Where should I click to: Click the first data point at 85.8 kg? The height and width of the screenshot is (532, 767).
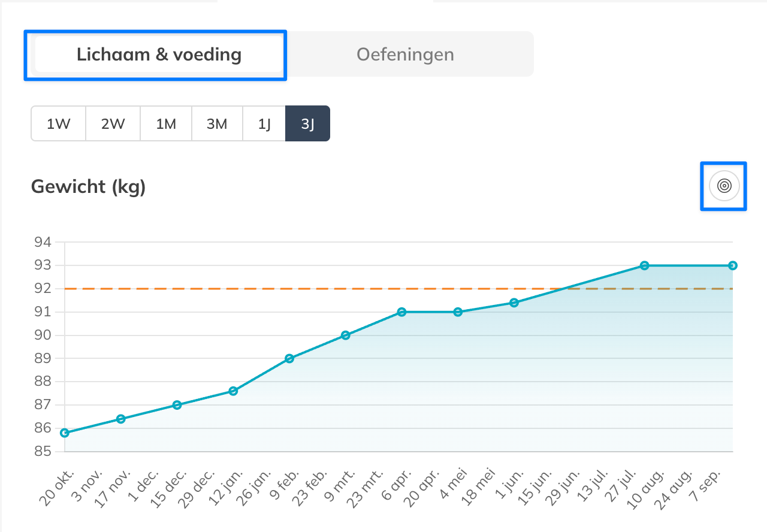coord(65,433)
